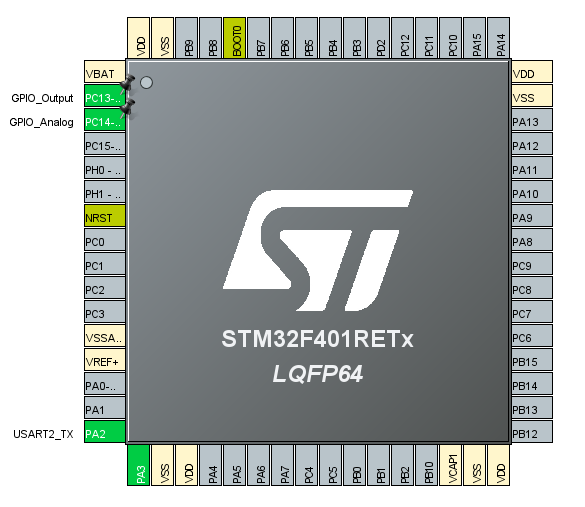Click pin PC4
This screenshot has width=585, height=507.
306,465
